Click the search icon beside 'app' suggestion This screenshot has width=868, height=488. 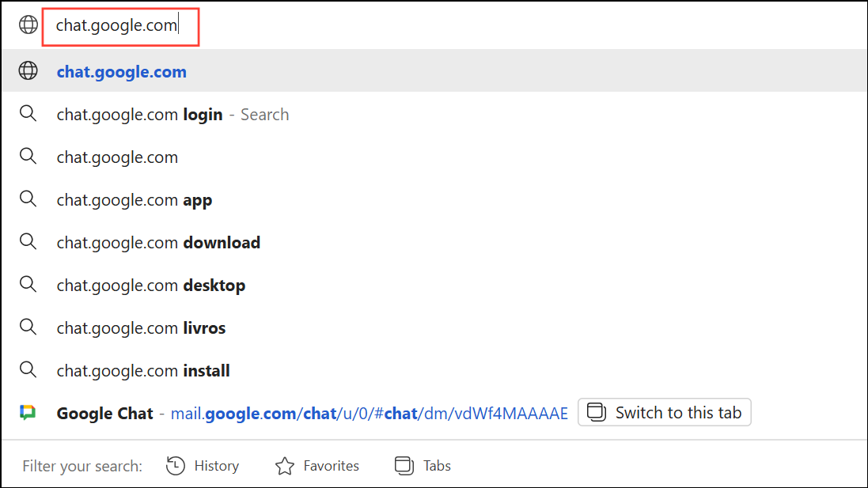tap(28, 199)
